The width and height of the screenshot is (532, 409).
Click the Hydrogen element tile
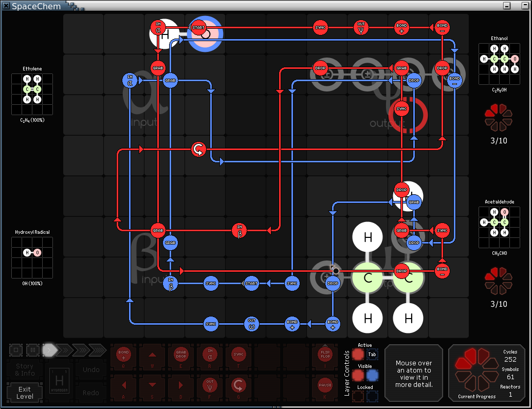[60, 381]
